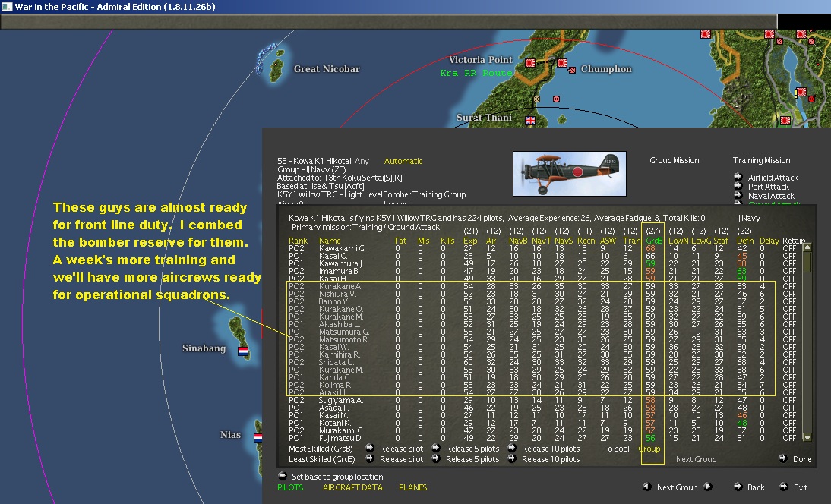Toggle Retain OFF for Kasai C.
Image resolution: width=831 pixels, height=504 pixels.
789,256
